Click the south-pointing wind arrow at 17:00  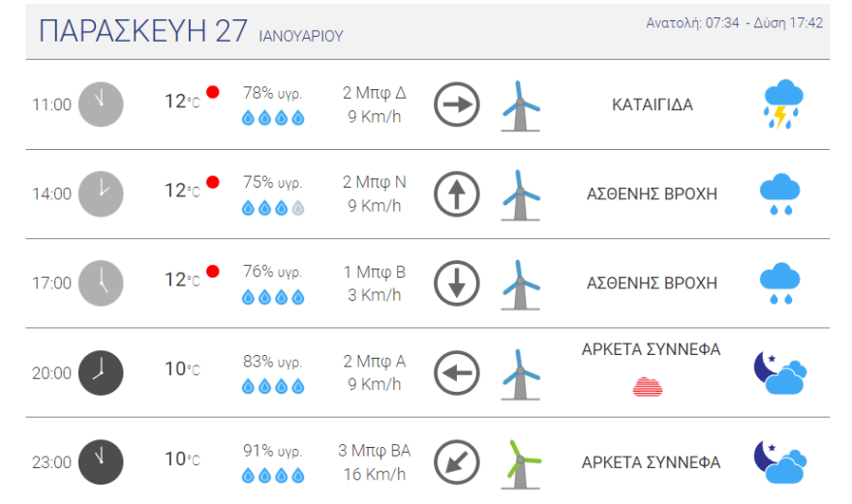[x=457, y=283]
